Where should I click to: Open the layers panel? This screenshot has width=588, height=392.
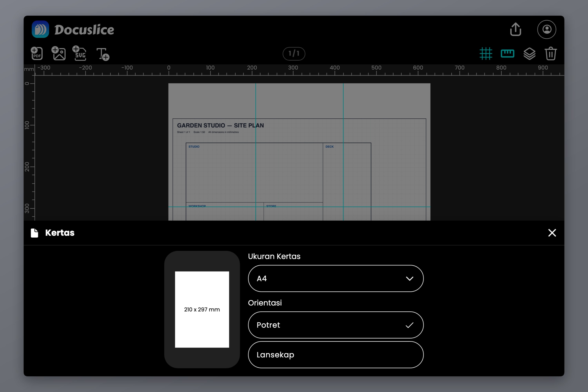pyautogui.click(x=529, y=54)
